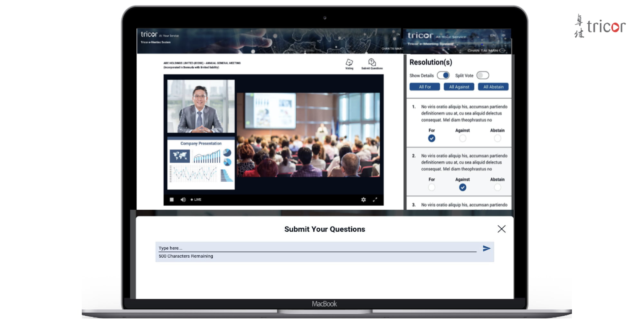Open the Voting icon above the video

coord(349,64)
